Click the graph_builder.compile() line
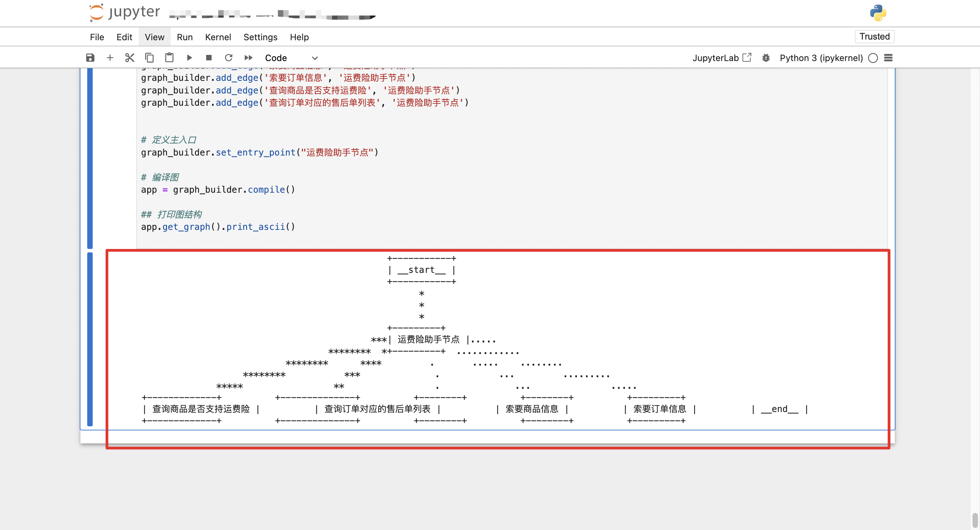Image resolution: width=980 pixels, height=530 pixels. 218,190
